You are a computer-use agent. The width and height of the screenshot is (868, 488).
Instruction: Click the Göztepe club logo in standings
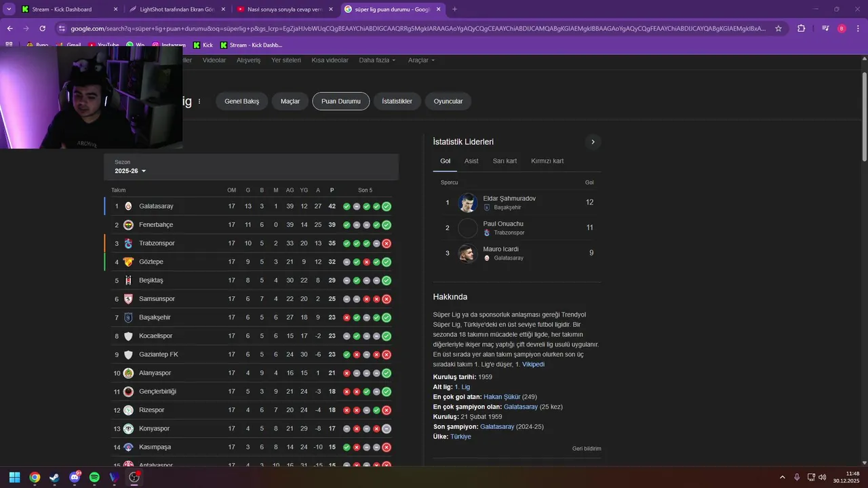(128, 262)
